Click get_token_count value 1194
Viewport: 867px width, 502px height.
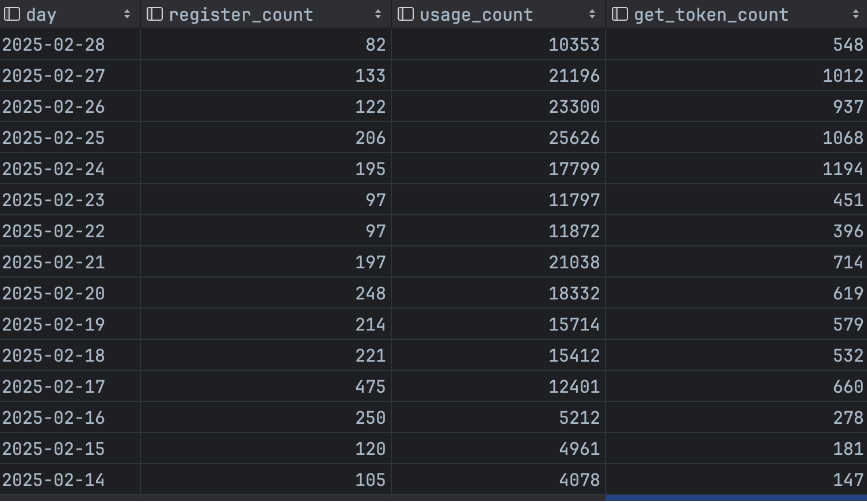pos(843,169)
